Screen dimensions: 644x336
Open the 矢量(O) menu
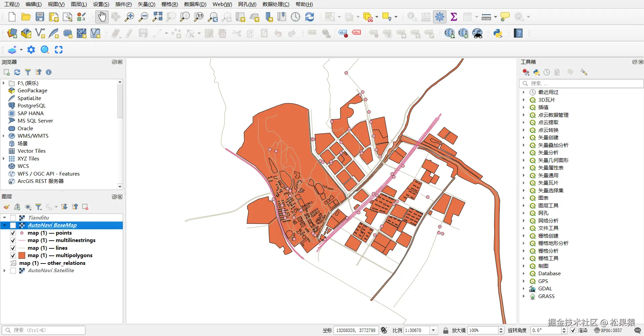(147, 4)
